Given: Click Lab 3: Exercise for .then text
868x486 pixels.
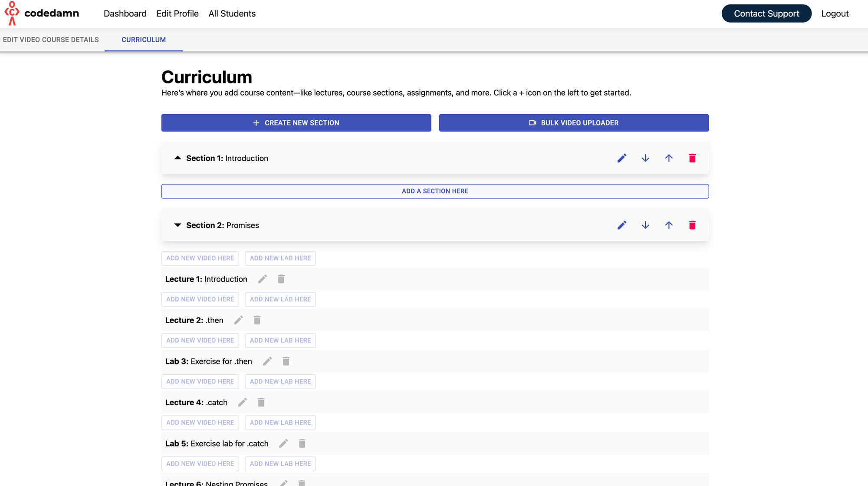Looking at the screenshot, I should coord(209,361).
